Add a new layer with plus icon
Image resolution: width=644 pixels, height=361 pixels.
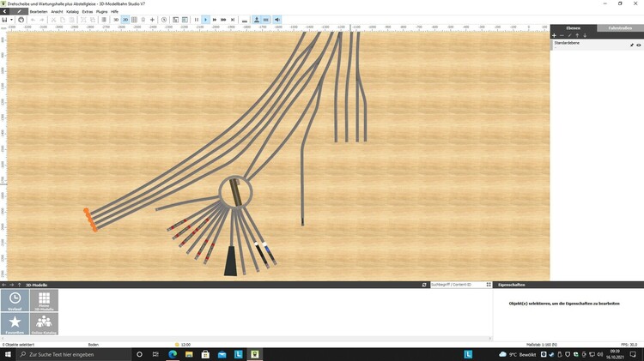point(554,36)
